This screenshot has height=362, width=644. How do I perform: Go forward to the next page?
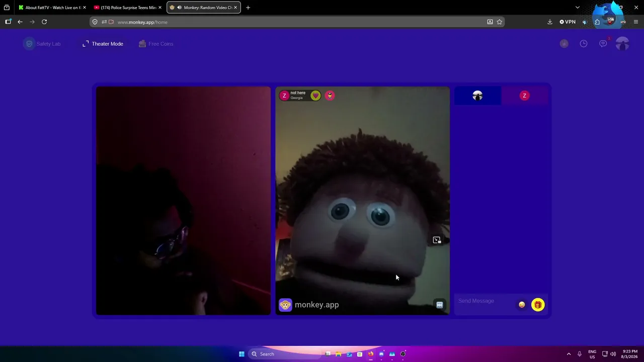click(32, 22)
